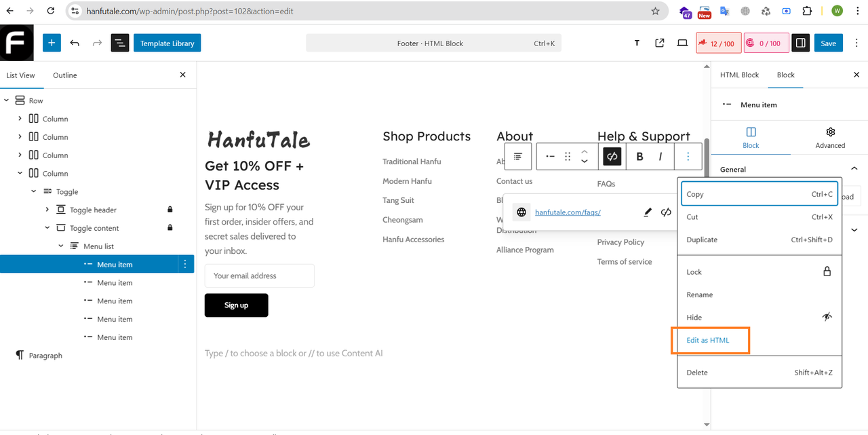
Task: Toggle the List View document overview icon
Action: 119,43
